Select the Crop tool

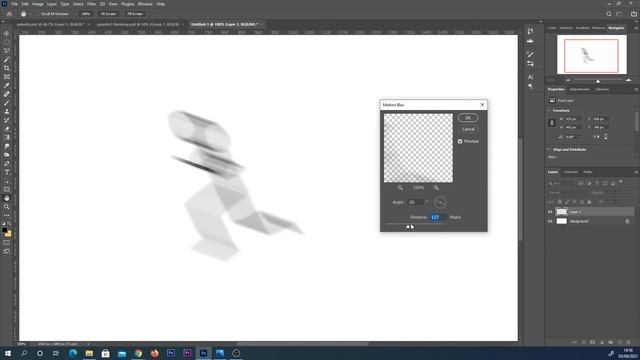pos(7,68)
